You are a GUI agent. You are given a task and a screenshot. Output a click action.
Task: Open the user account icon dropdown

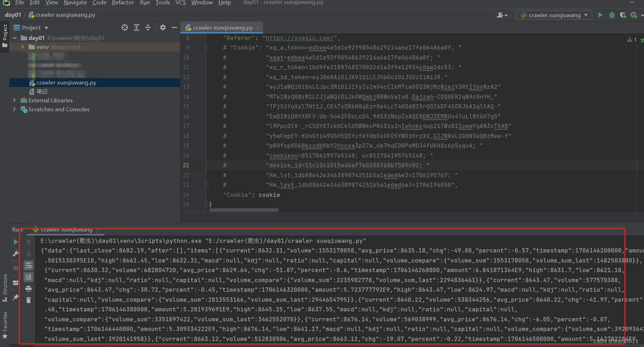pos(502,15)
